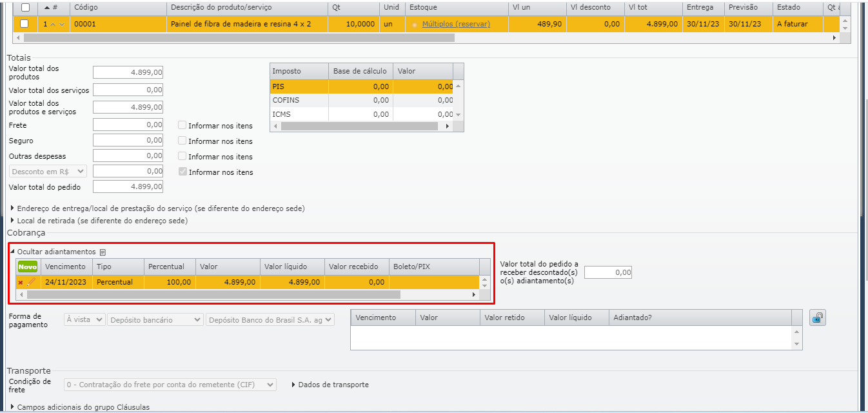Open the Depósito bancário payment method dropdown
This screenshot has width=868, height=413.
point(155,319)
